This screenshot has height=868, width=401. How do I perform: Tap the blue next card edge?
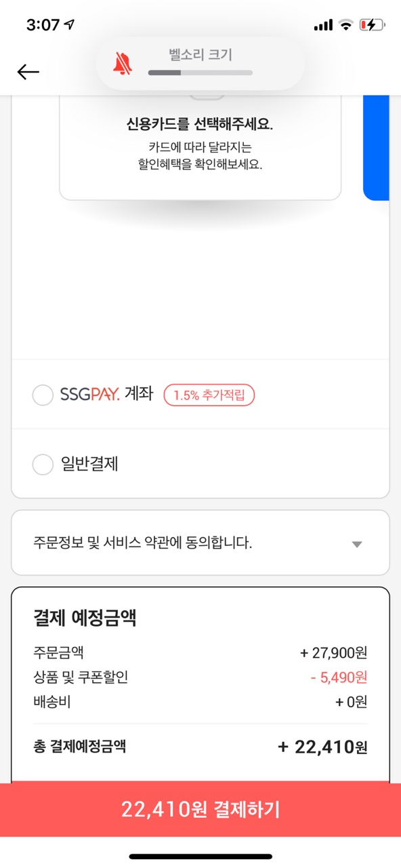point(377,147)
